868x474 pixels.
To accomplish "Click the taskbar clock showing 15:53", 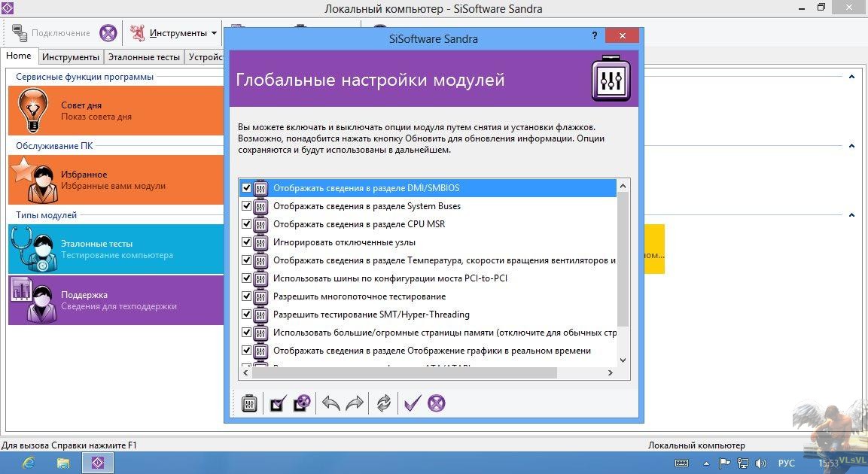I will click(829, 463).
